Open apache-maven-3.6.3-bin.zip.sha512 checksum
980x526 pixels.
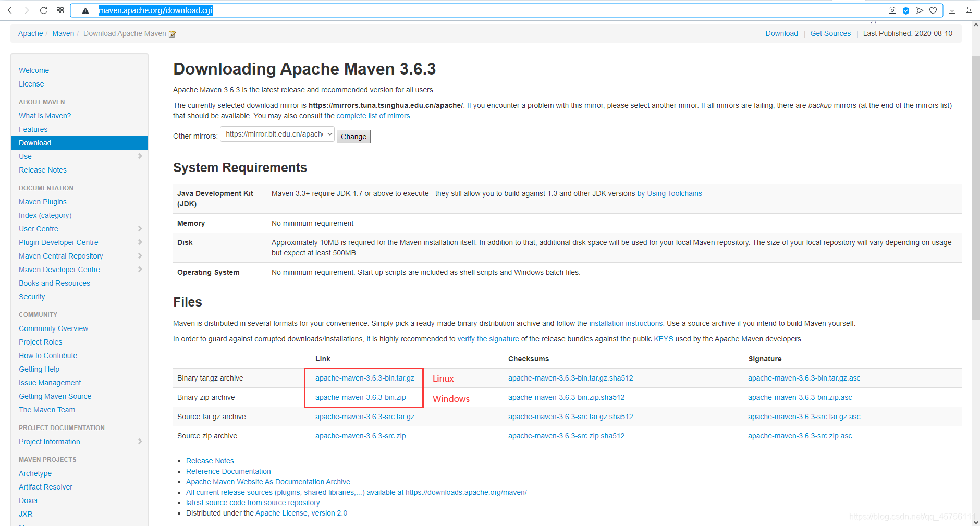(x=566, y=397)
